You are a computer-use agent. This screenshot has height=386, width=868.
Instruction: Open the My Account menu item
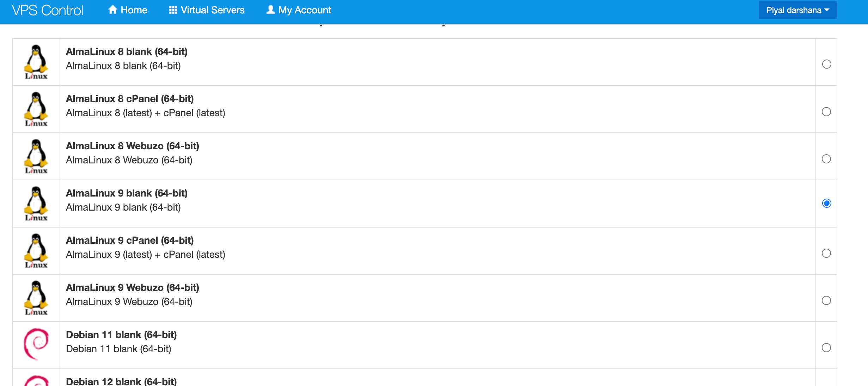click(305, 10)
